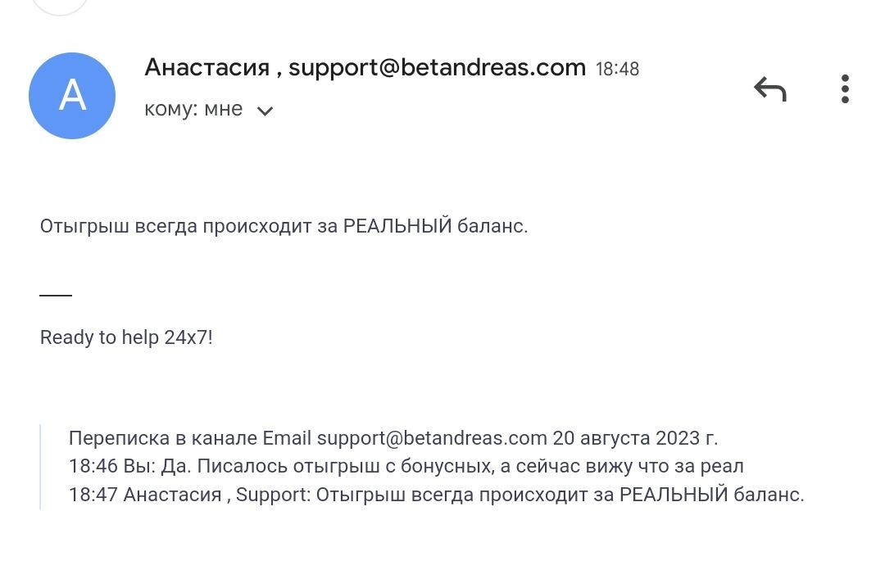This screenshot has height=588, width=885.
Task: Click the 'Ready to help 24x7!' signature
Action: 126,337
